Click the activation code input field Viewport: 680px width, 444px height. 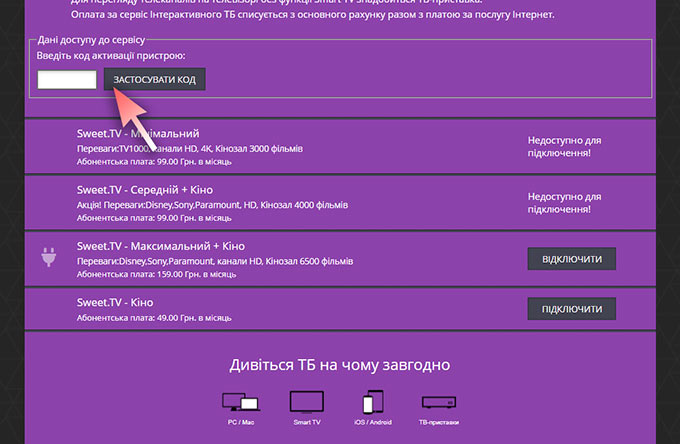[x=67, y=80]
